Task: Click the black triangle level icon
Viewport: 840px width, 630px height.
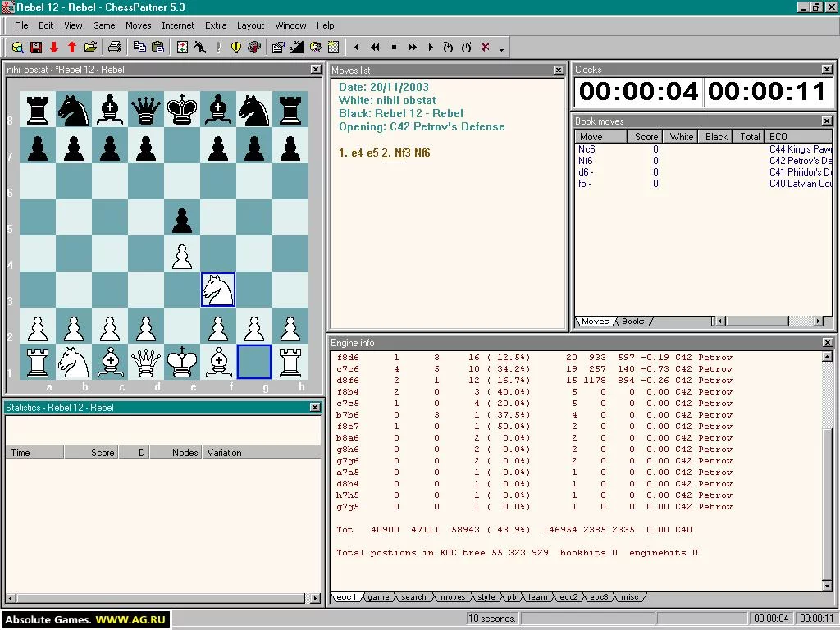Action: pyautogui.click(x=297, y=48)
